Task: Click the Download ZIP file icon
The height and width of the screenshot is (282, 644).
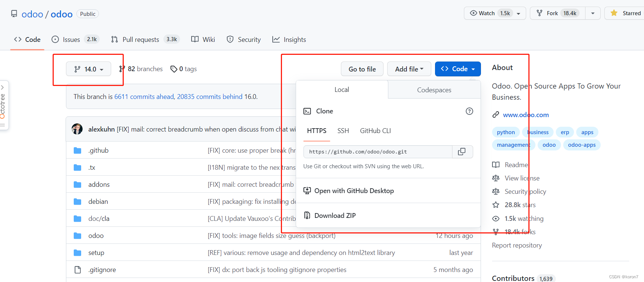Action: 307,215
